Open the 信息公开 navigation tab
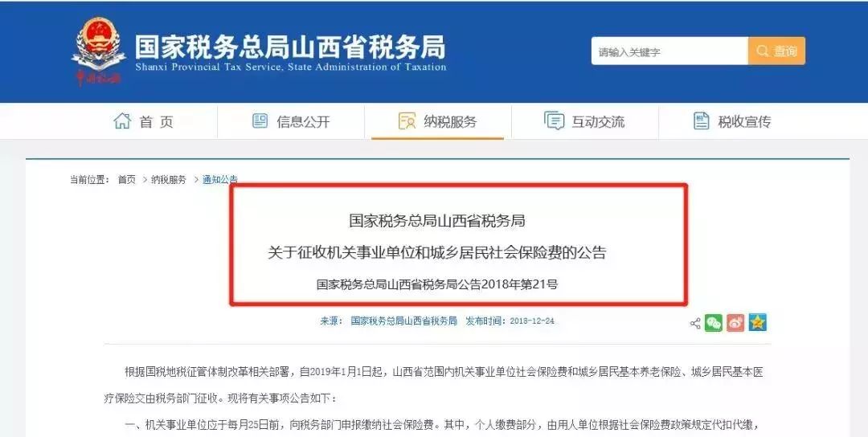This screenshot has height=437, width=868. pyautogui.click(x=291, y=121)
